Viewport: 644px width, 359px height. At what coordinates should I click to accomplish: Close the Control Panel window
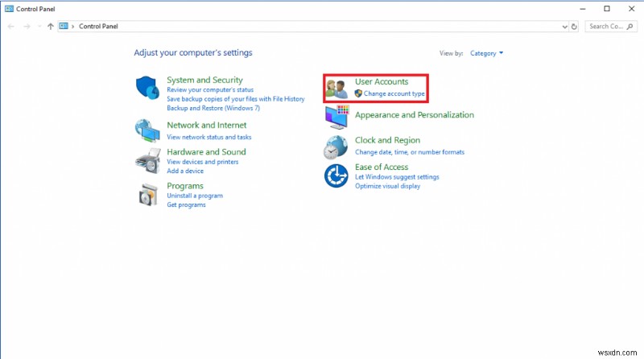click(631, 9)
